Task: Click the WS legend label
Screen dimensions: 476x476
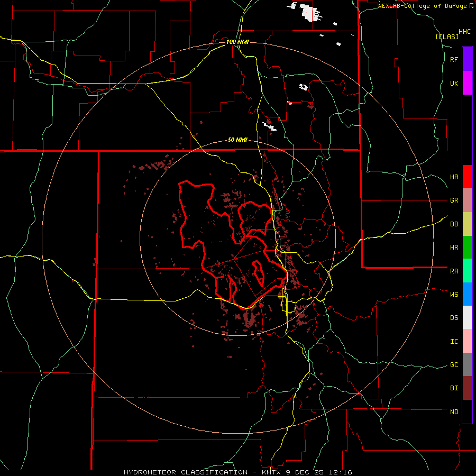Action: click(454, 294)
